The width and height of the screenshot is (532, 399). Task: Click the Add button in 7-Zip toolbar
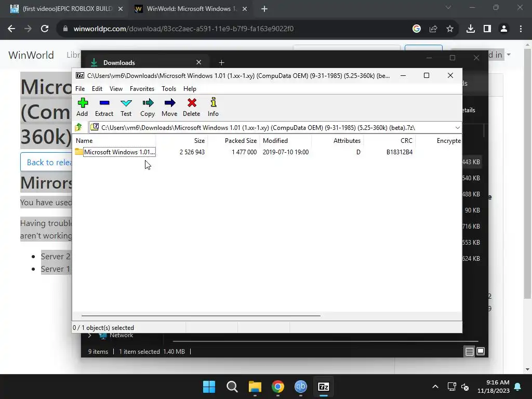coord(82,107)
